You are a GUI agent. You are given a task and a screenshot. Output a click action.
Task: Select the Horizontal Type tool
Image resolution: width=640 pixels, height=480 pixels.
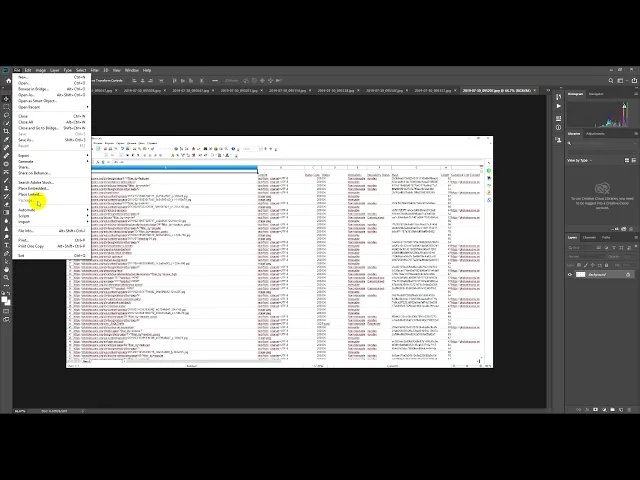(6, 245)
